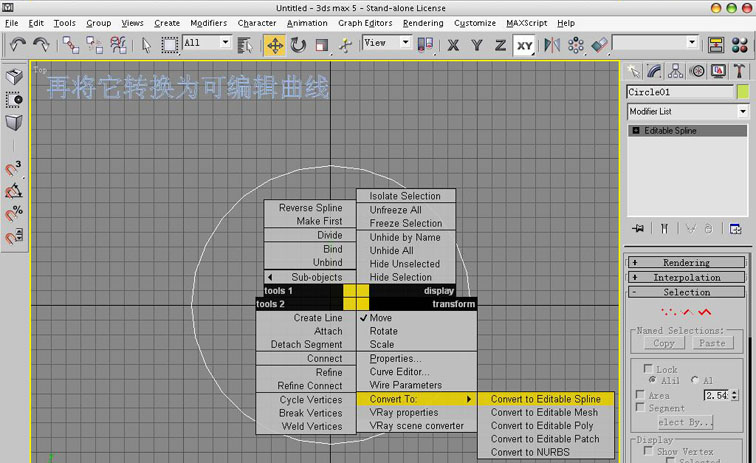The image size is (756, 463).
Task: Activate the Select and Move tool
Action: pos(275,45)
